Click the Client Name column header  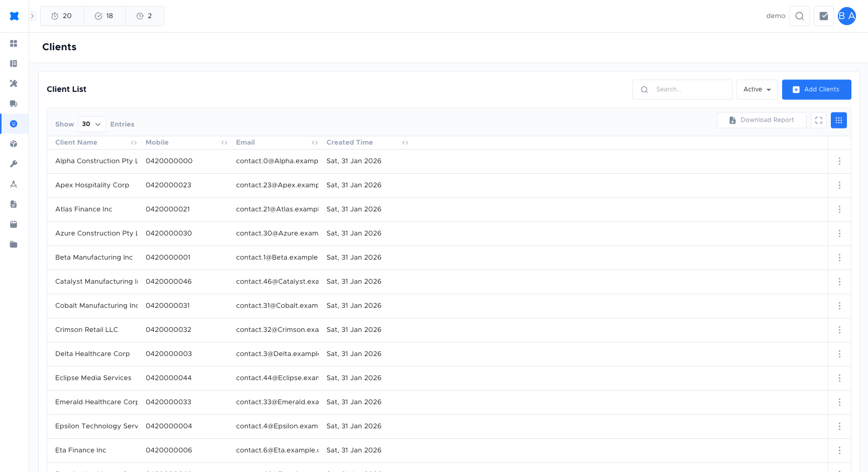tap(76, 143)
